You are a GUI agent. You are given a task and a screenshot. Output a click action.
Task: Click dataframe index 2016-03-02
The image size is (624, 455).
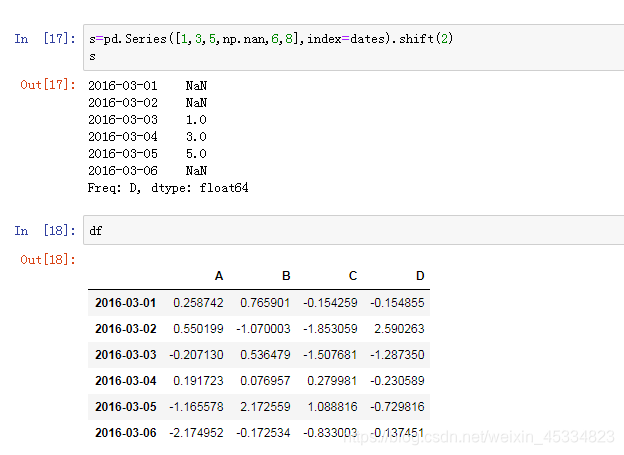[x=126, y=329]
